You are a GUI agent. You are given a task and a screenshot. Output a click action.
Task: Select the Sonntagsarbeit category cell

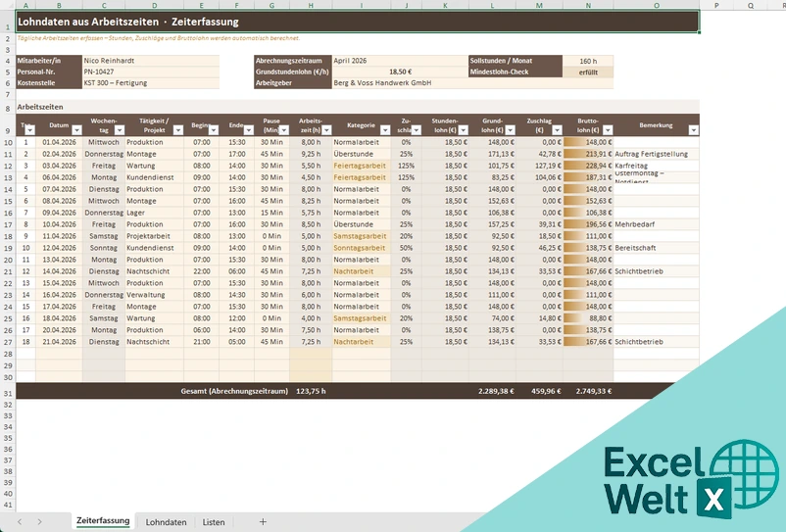pos(361,248)
